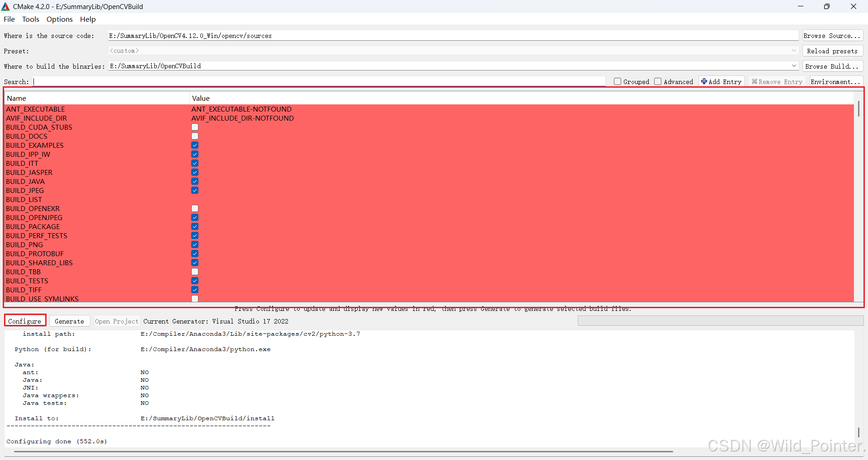Click Remove Entry button
This screenshot has height=460, width=868.
pos(777,82)
